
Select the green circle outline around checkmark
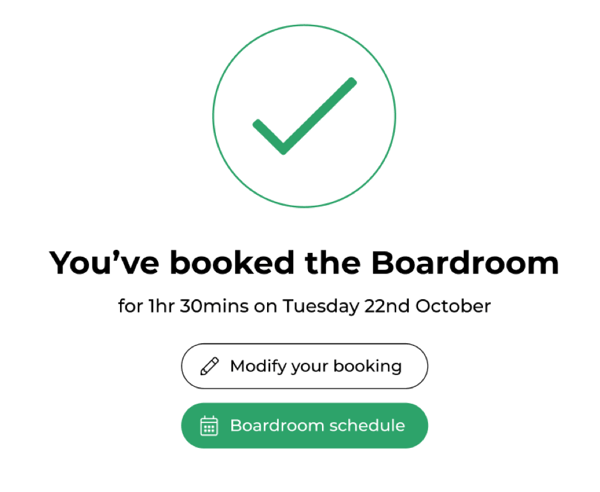(x=304, y=116)
